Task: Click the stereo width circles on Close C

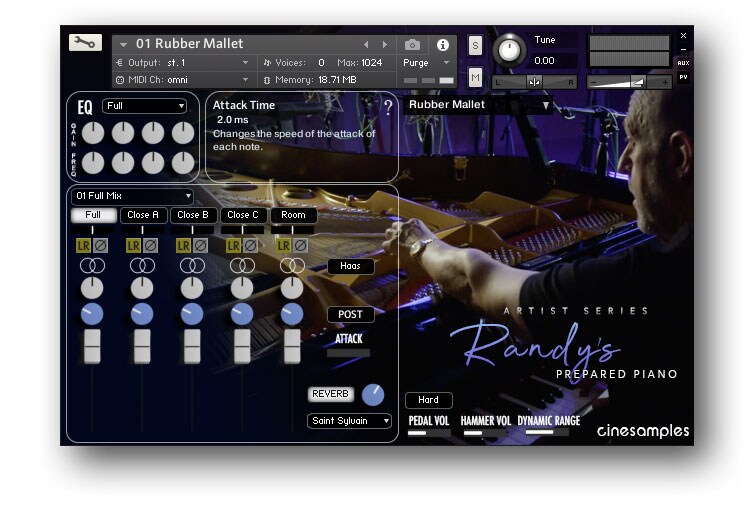Action: click(x=242, y=266)
